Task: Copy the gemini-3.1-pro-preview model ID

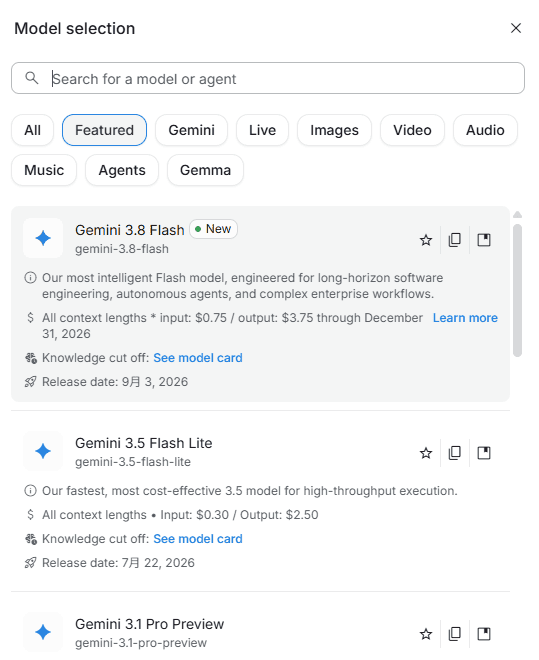Action: click(x=455, y=634)
